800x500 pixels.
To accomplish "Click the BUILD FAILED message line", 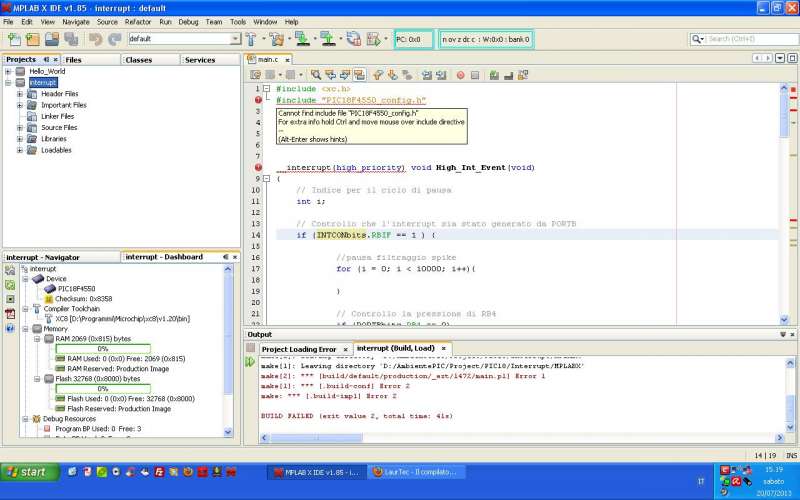I will pyautogui.click(x=357, y=416).
